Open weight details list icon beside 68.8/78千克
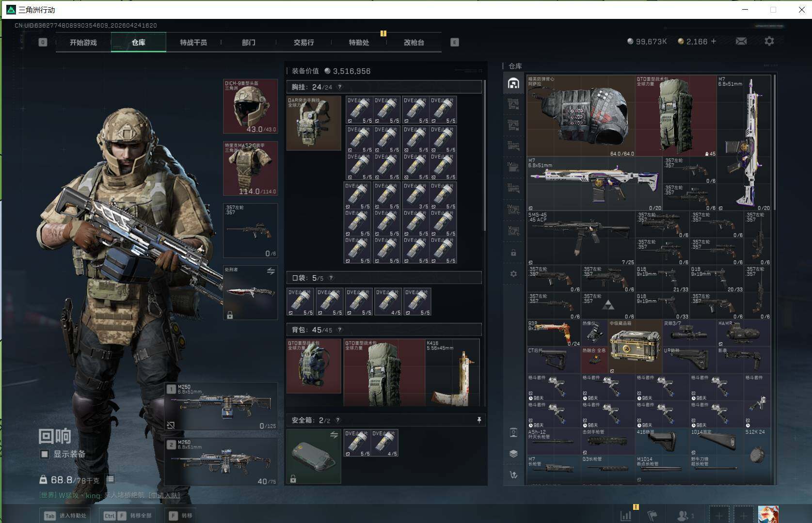This screenshot has height=523, width=812. tap(111, 479)
